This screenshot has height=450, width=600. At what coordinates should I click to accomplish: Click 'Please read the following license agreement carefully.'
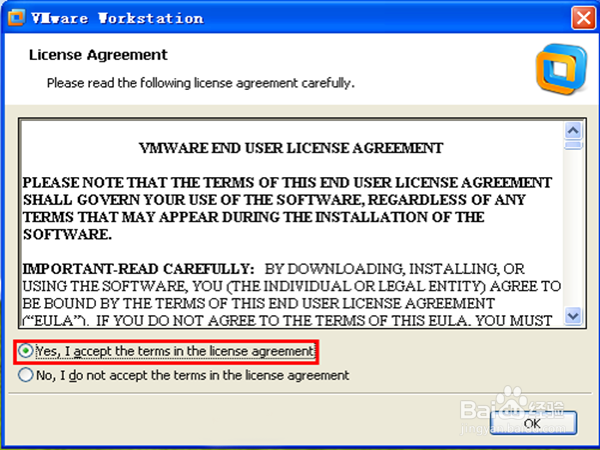pos(201,83)
